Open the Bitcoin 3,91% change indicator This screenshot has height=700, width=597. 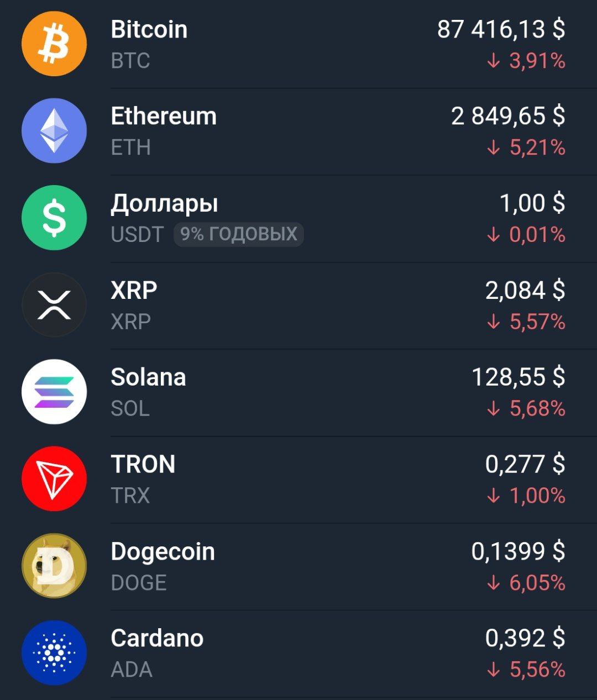(x=526, y=61)
